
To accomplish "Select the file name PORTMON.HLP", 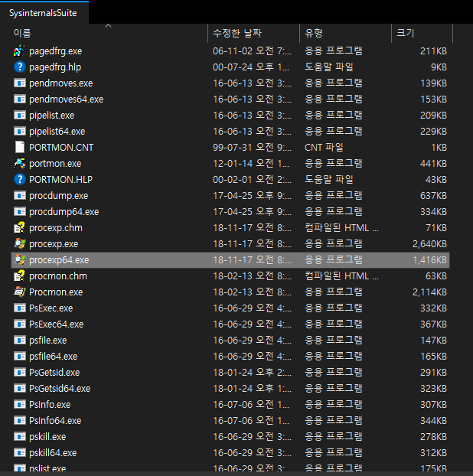I will 60,180.
